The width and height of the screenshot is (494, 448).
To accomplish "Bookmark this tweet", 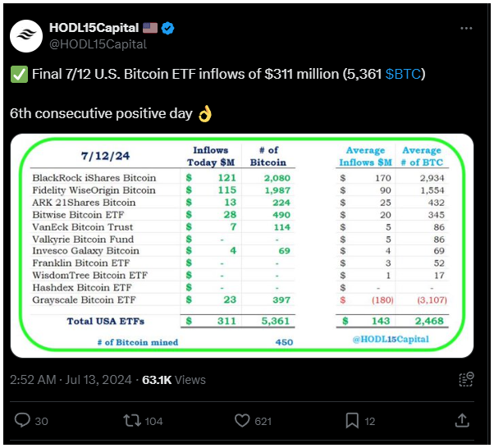I will pos(351,420).
